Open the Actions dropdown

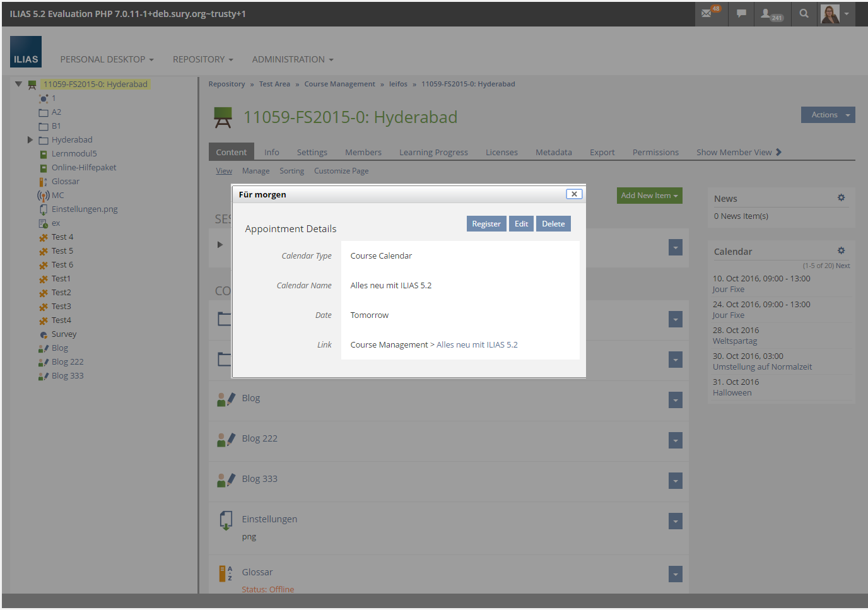pos(828,115)
